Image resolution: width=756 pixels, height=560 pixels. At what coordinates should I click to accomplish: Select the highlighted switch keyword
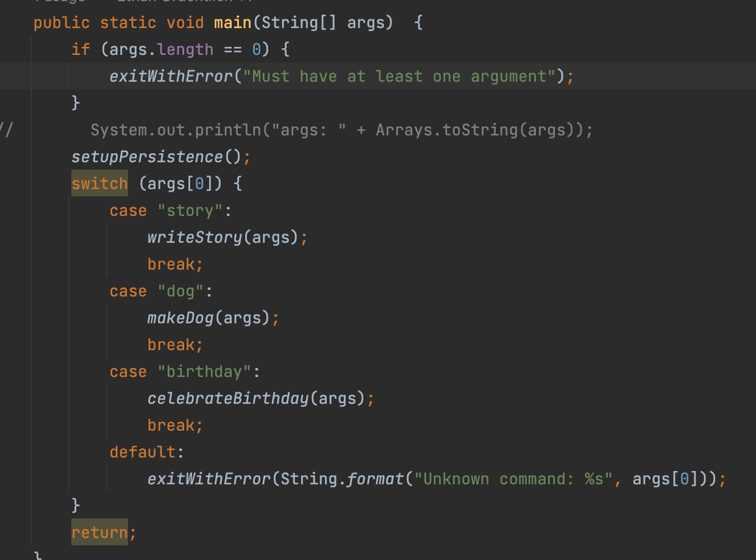coord(99,184)
